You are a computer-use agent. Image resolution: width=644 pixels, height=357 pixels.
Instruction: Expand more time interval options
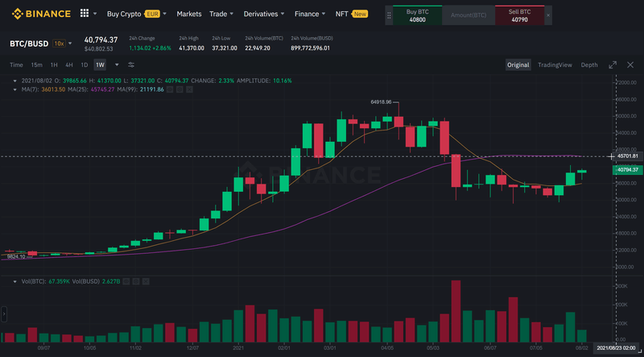(x=117, y=64)
